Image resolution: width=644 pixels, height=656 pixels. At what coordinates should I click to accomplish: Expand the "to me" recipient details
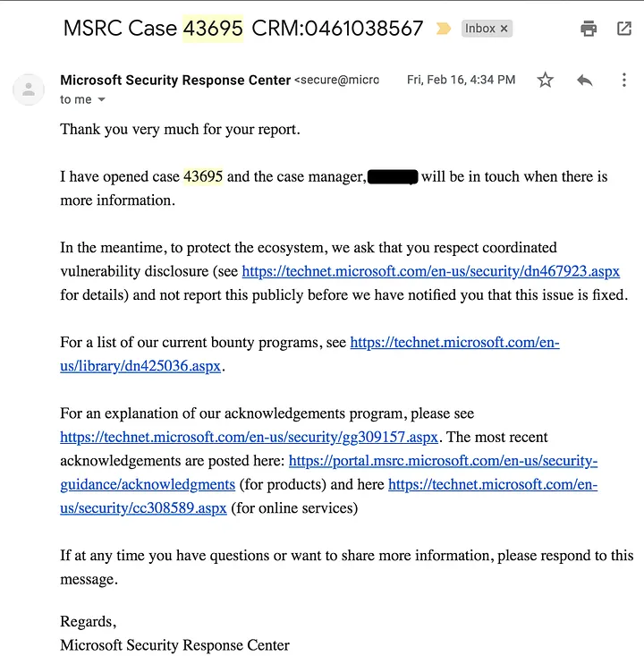[101, 100]
